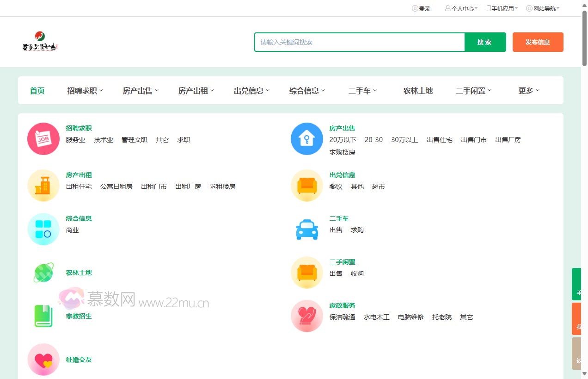Click the 登录 link
The height and width of the screenshot is (379, 588).
point(421,8)
